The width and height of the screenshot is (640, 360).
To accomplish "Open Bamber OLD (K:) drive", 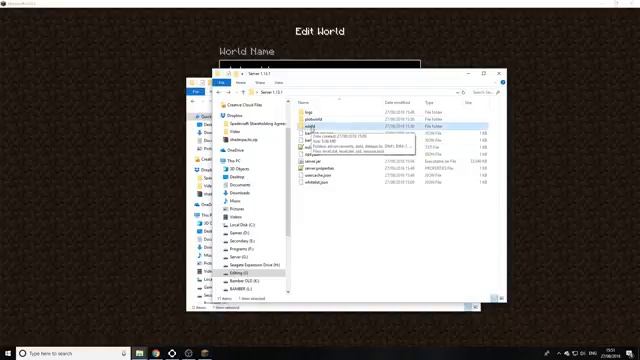I will coord(244,281).
